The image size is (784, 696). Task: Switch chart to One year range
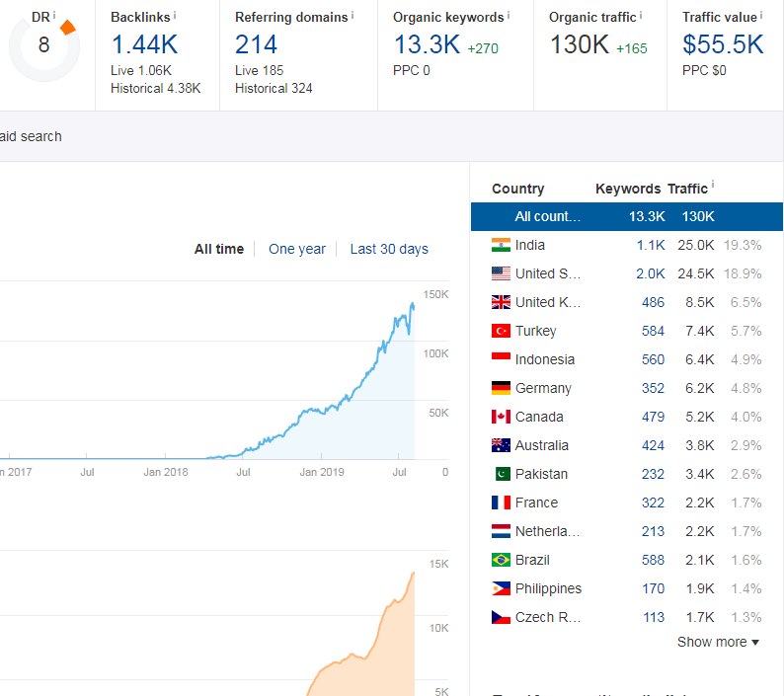pos(296,249)
